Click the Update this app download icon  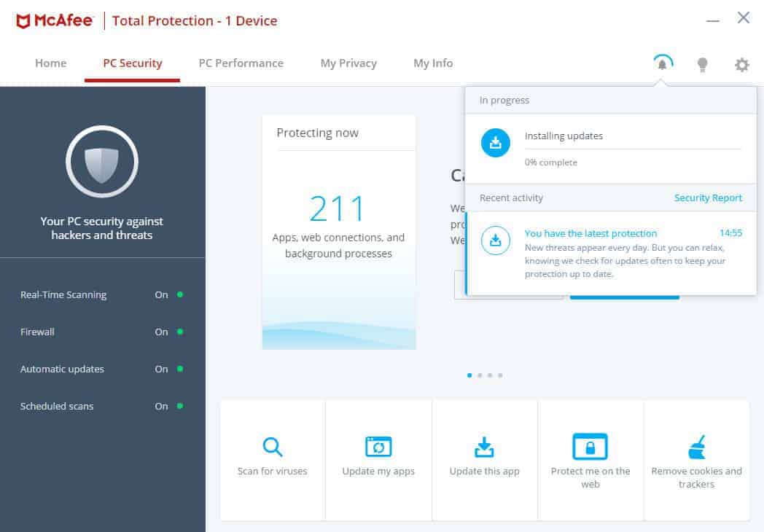click(484, 447)
